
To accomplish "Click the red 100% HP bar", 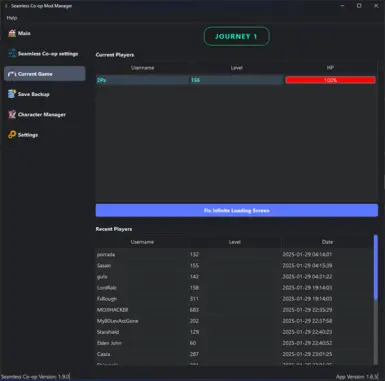I will [x=330, y=80].
